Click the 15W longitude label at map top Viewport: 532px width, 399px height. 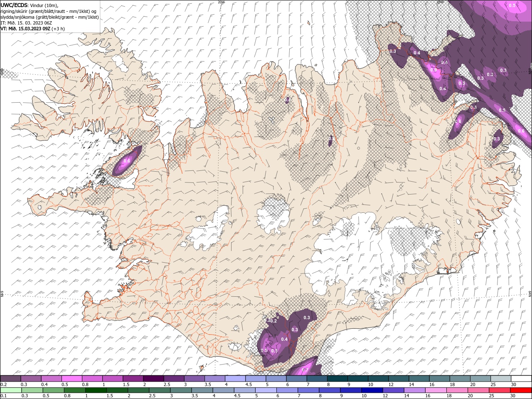pyautogui.click(x=440, y=2)
